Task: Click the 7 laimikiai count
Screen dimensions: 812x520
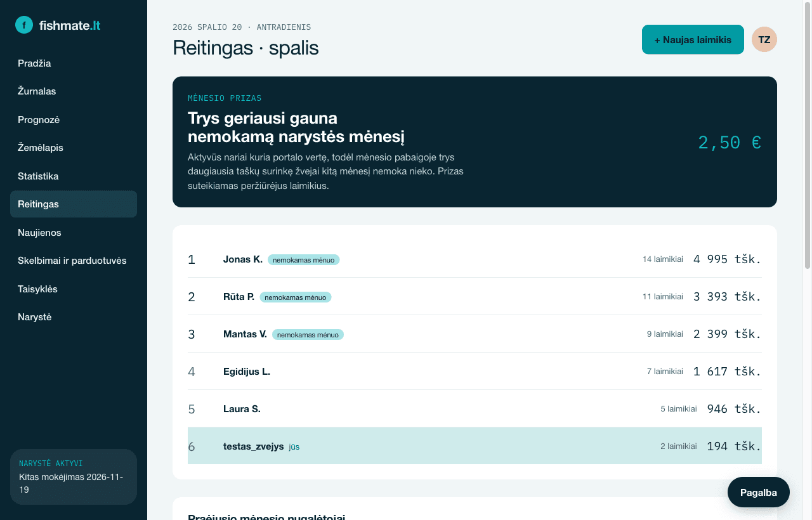Action: tap(665, 372)
